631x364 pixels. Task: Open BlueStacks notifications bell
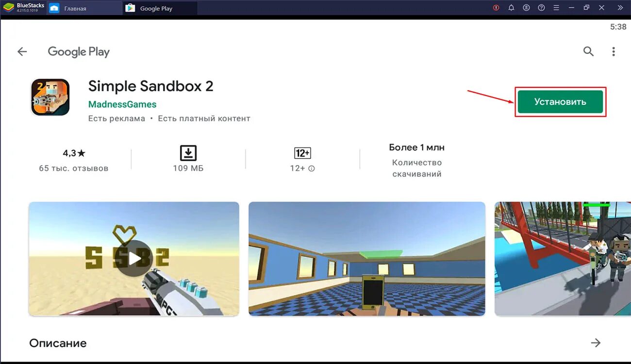pyautogui.click(x=511, y=7)
